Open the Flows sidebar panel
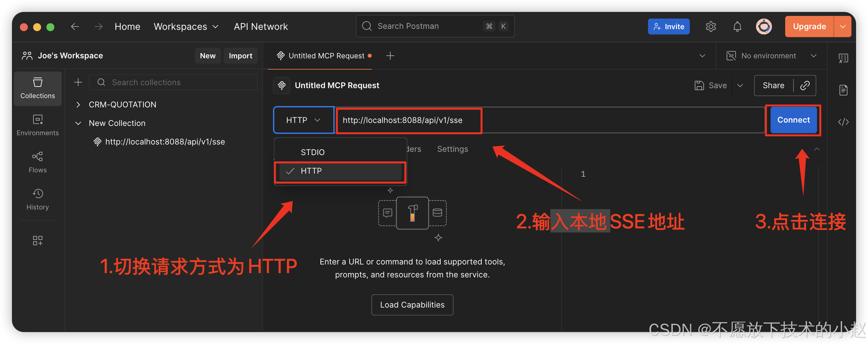 (x=37, y=162)
